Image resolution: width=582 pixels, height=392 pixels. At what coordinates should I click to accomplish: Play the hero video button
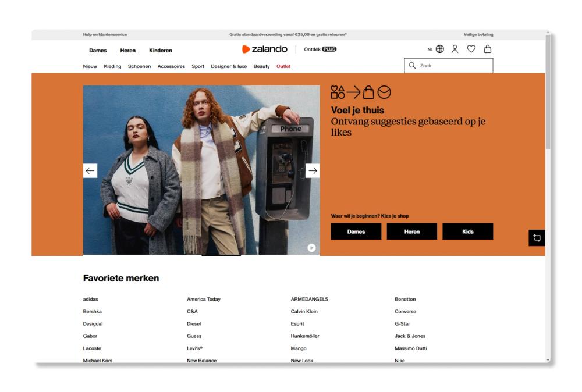[311, 248]
